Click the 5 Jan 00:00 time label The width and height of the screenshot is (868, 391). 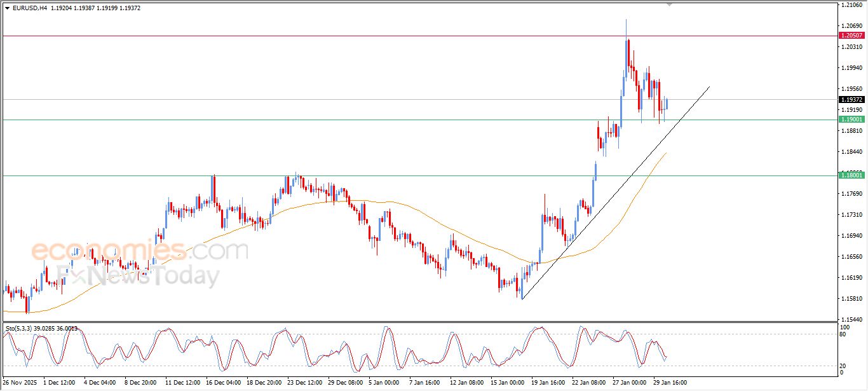383,383
